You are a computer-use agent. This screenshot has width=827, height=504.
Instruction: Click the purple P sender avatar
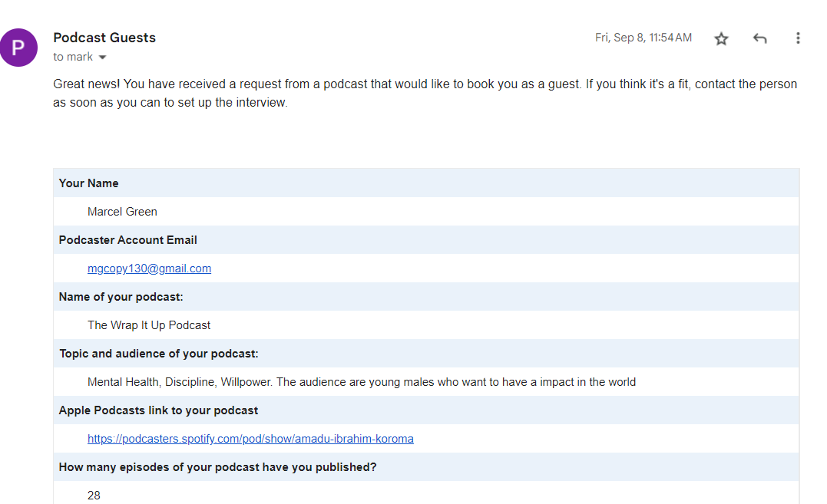pos(18,48)
